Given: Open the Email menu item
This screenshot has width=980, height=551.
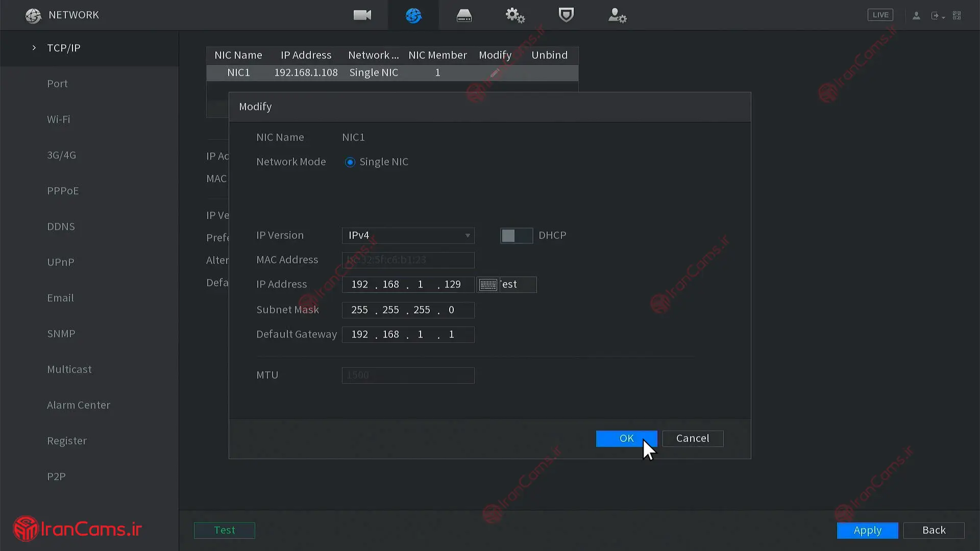Looking at the screenshot, I should [60, 298].
